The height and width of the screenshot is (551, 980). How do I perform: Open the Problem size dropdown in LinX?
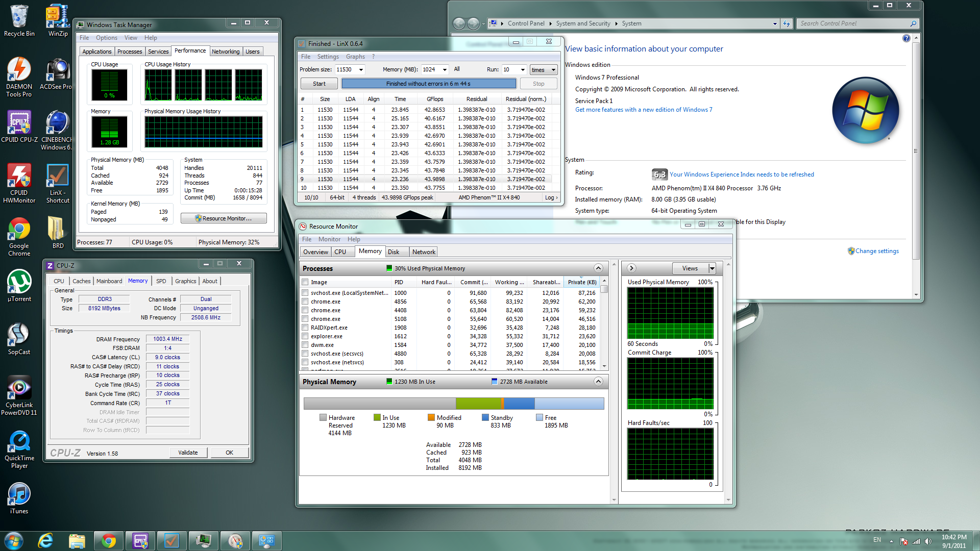pos(361,70)
